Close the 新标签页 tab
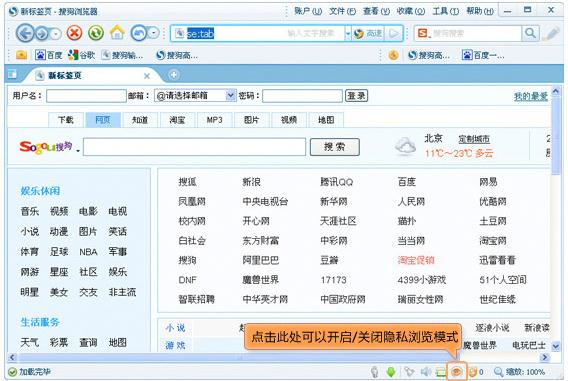The width and height of the screenshot is (568, 381). pyautogui.click(x=147, y=76)
